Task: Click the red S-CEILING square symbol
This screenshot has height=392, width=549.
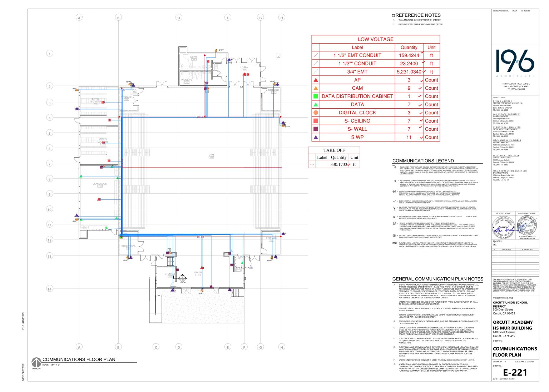Action: [x=315, y=121]
